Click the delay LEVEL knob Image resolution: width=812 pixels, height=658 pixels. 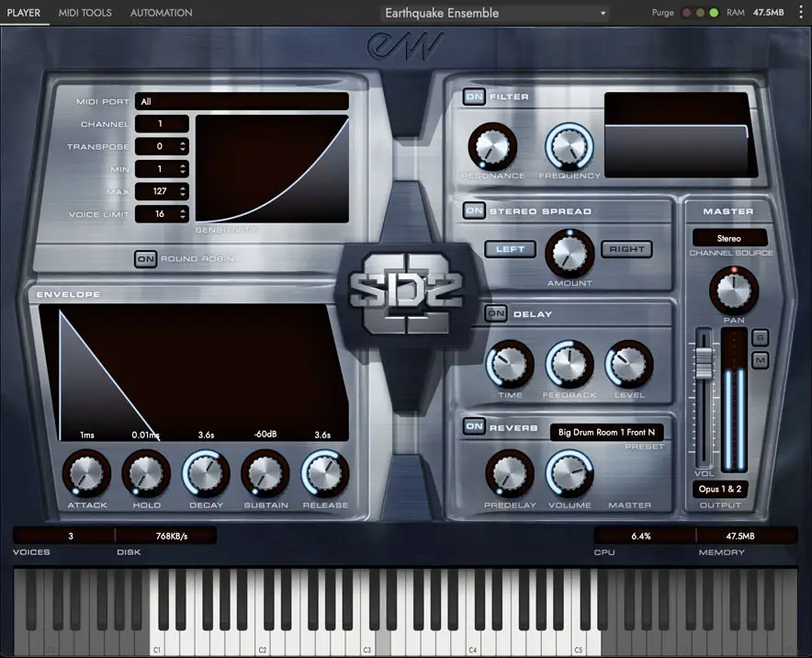click(x=629, y=364)
